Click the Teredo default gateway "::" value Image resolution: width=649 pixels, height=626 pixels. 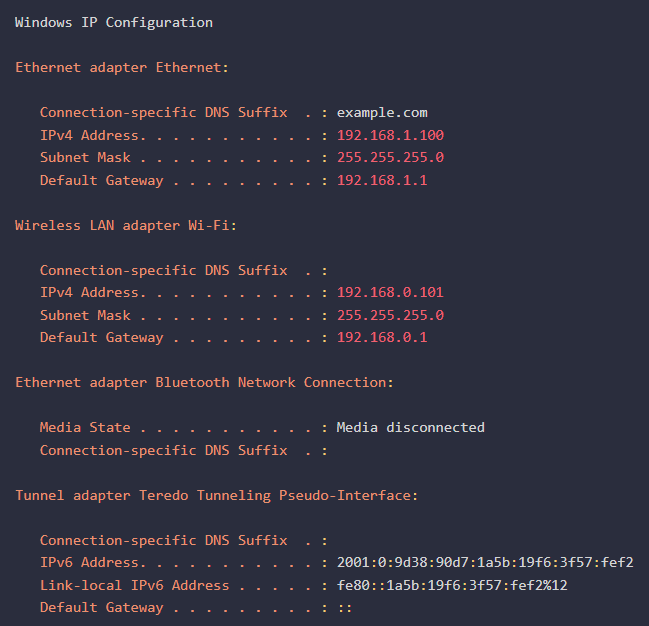344,607
